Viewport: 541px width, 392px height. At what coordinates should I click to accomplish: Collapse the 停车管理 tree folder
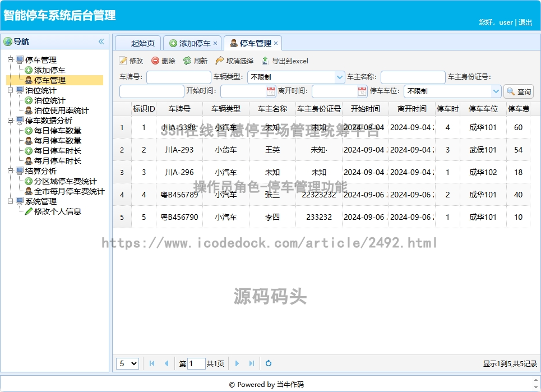(x=11, y=59)
